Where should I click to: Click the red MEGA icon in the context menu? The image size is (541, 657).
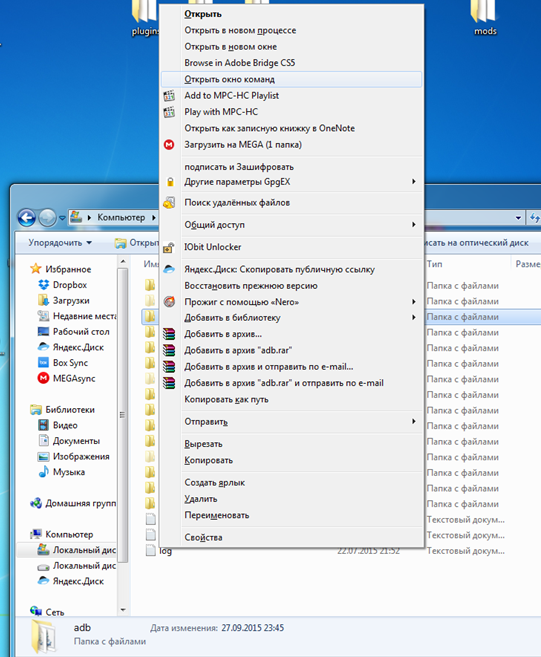(x=169, y=145)
